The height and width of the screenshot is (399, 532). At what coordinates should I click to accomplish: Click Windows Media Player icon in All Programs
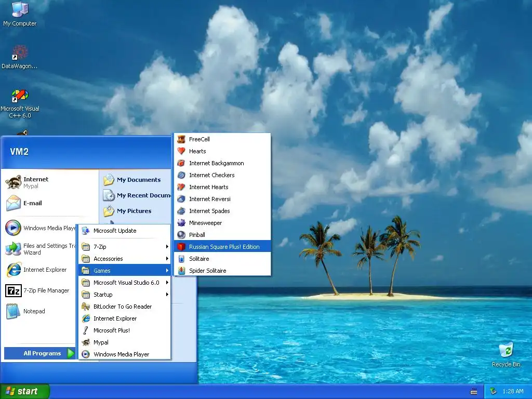pos(86,354)
